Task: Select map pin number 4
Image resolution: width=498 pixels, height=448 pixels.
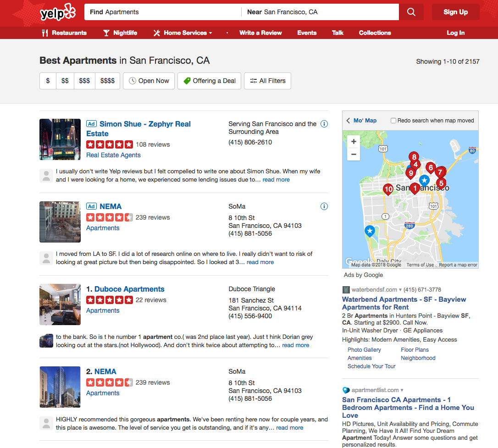Action: [x=416, y=165]
